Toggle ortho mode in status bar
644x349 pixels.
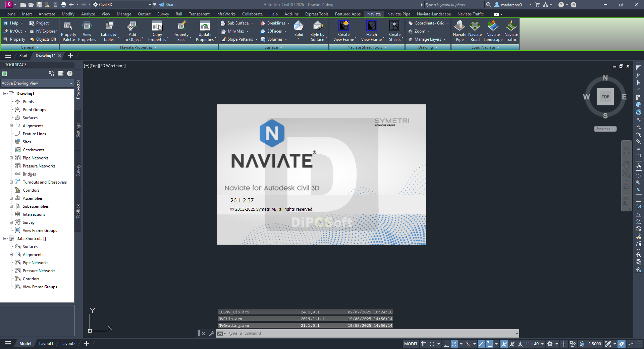446,344
